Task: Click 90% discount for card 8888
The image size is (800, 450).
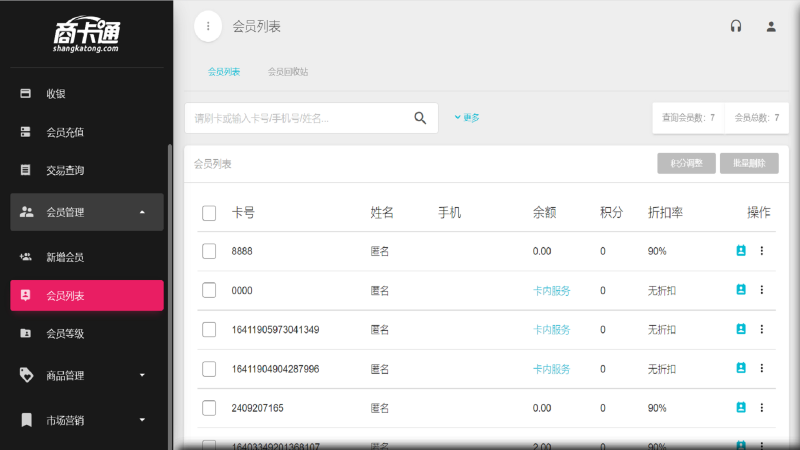Action: [x=657, y=251]
